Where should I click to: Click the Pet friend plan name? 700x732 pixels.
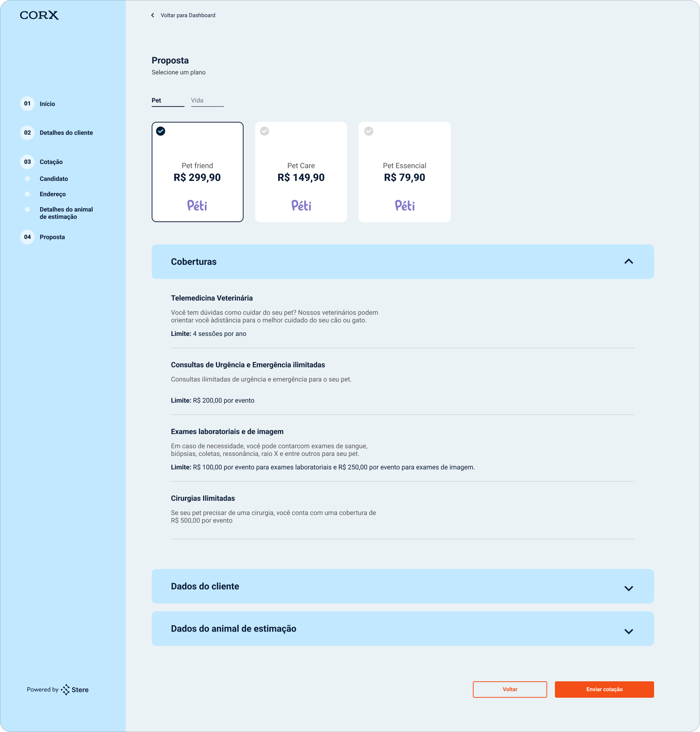tap(197, 166)
